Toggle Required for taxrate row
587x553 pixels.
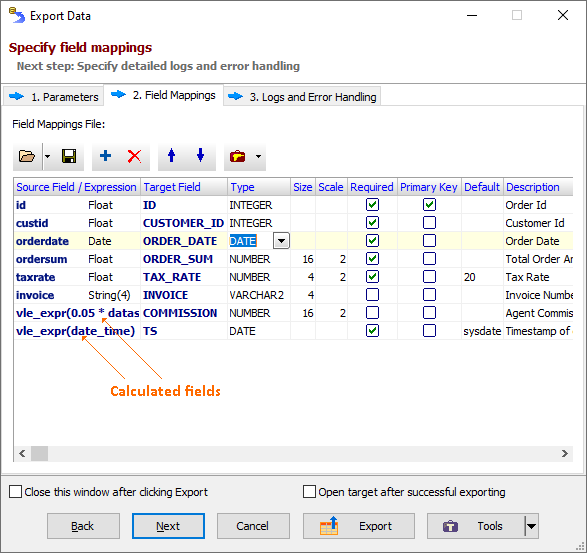point(372,277)
